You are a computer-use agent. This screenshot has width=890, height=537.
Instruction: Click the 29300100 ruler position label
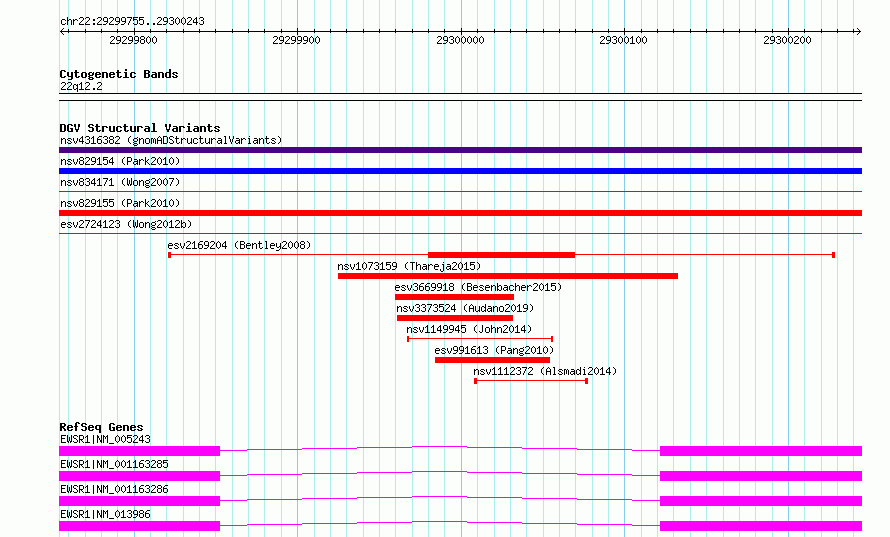623,40
